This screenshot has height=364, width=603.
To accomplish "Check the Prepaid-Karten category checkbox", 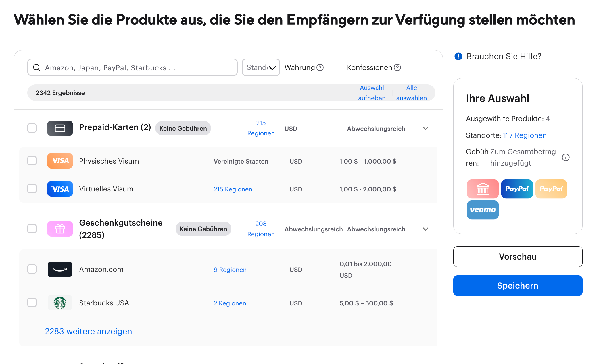I will point(32,128).
